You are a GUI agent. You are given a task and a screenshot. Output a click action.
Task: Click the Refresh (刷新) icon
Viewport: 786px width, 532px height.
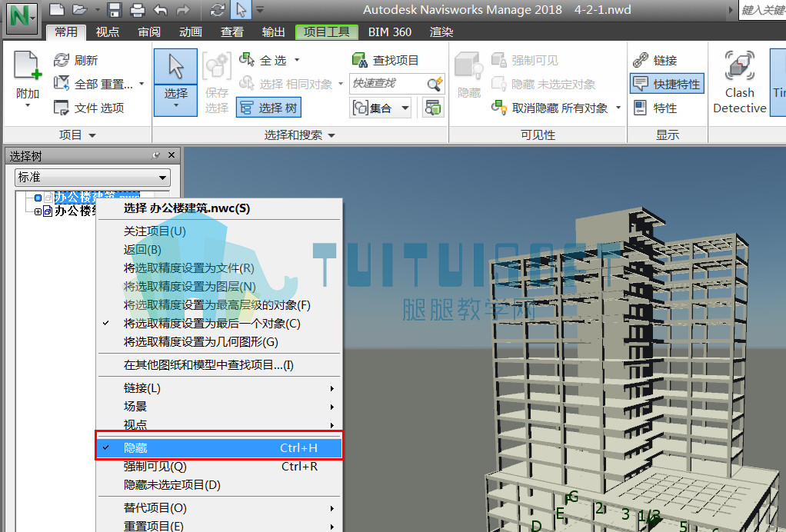(62, 60)
